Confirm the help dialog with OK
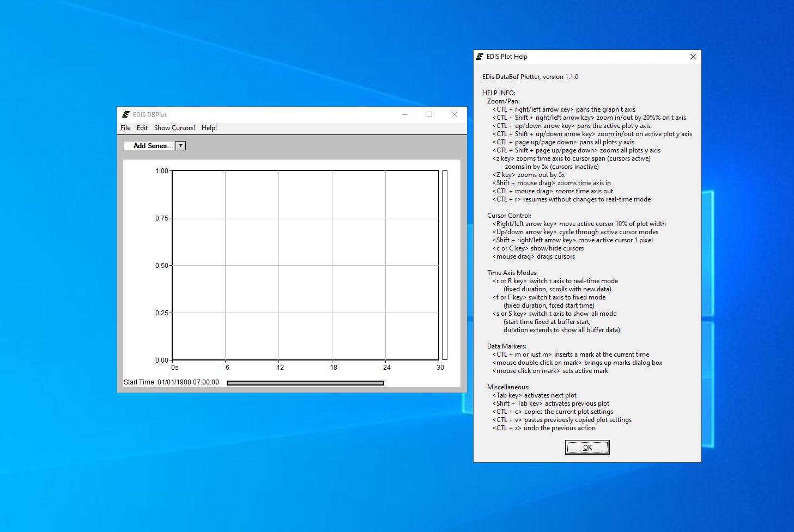 (587, 448)
